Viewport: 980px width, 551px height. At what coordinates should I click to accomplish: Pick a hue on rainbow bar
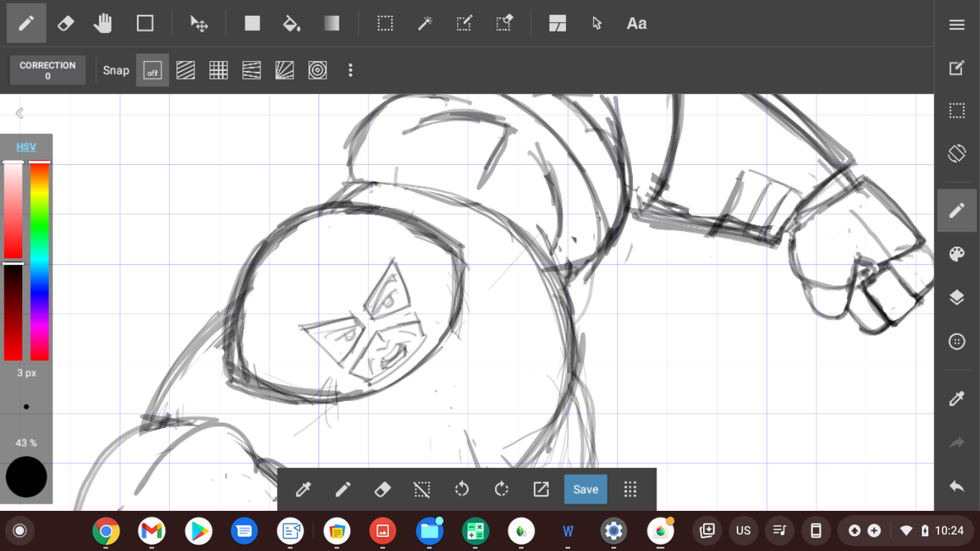click(x=39, y=261)
